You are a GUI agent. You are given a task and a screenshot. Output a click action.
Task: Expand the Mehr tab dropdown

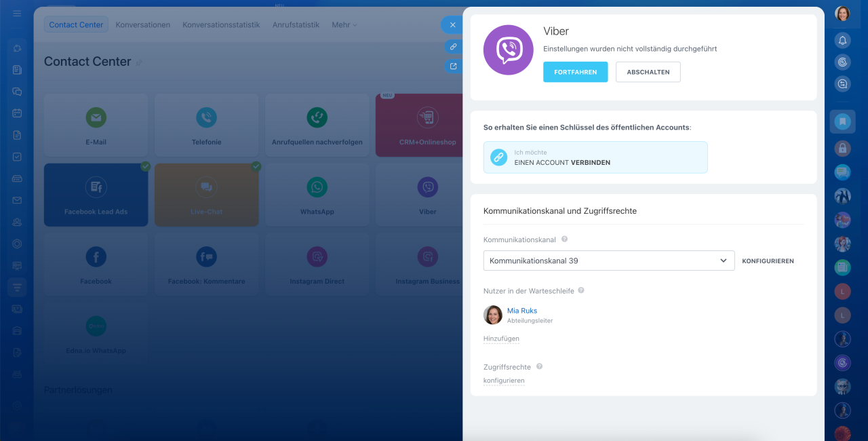pyautogui.click(x=344, y=25)
